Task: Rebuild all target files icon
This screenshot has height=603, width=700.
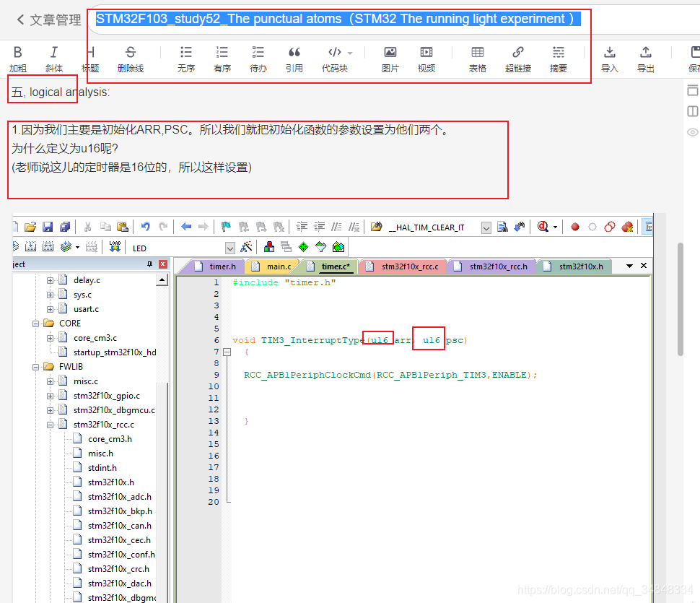Action: pyautogui.click(x=48, y=246)
